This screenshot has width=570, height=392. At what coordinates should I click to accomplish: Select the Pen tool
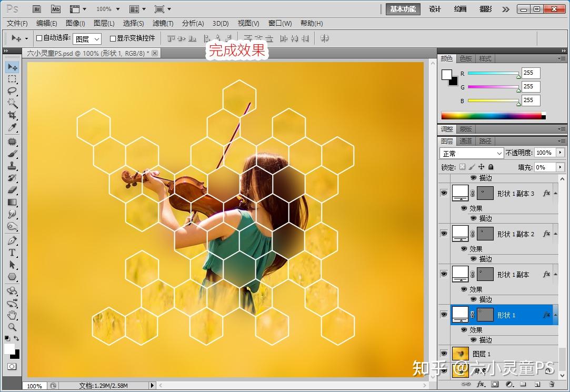pyautogui.click(x=12, y=240)
